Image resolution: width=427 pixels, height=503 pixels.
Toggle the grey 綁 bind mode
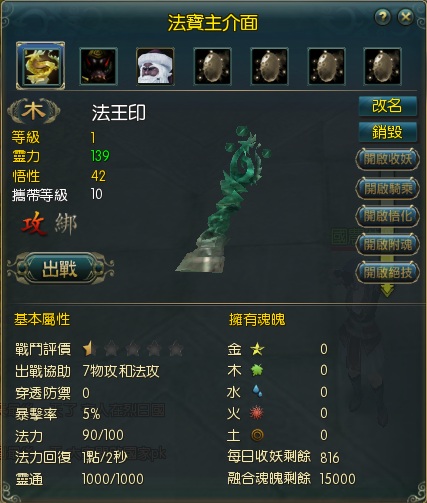[66, 224]
